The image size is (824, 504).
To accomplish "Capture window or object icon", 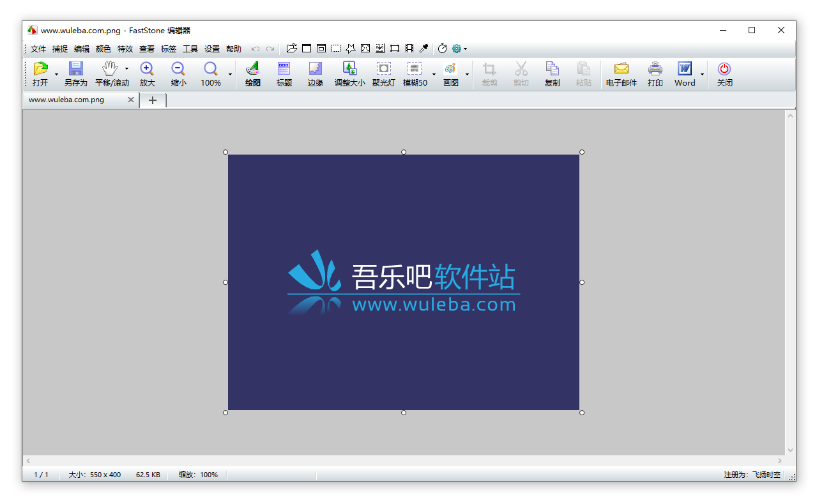I will 321,49.
